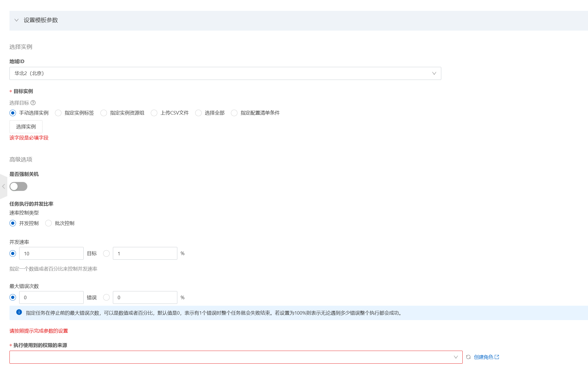The image size is (588, 368).
Task: Select 选择全部 radio option
Action: coord(198,113)
